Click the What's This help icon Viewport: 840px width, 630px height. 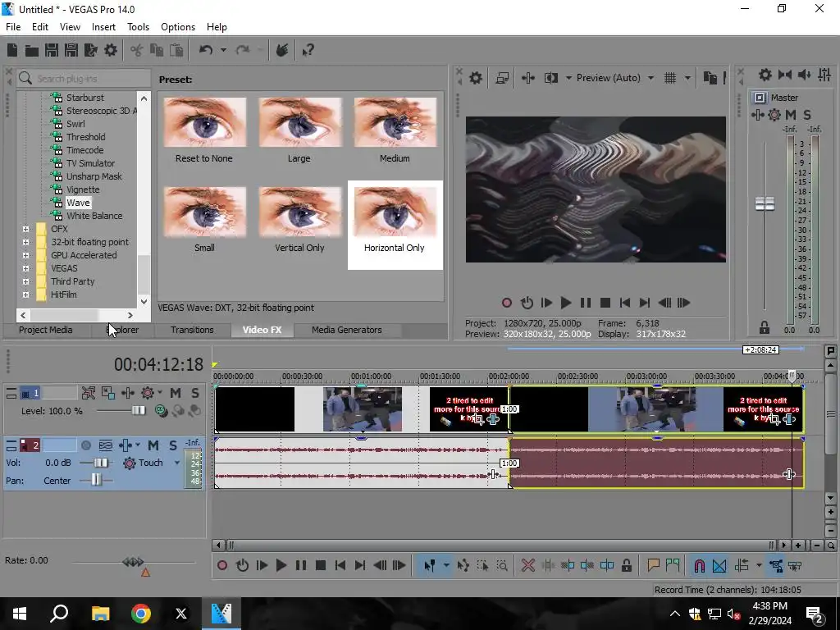click(308, 50)
